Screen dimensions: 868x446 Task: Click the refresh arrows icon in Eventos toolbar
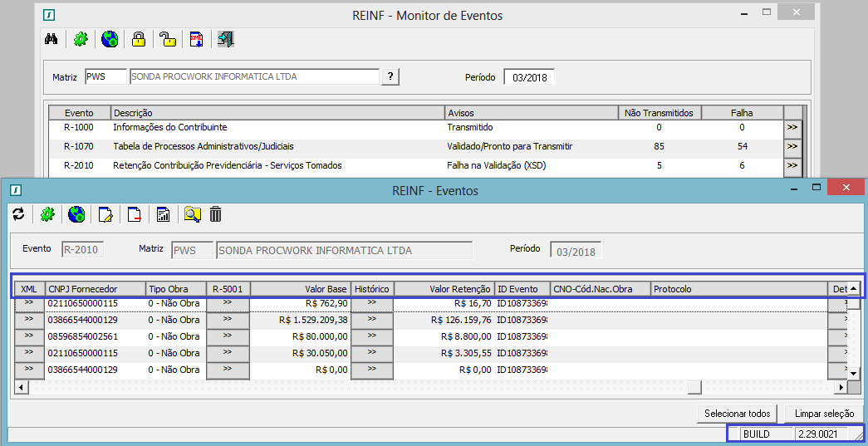coord(18,215)
